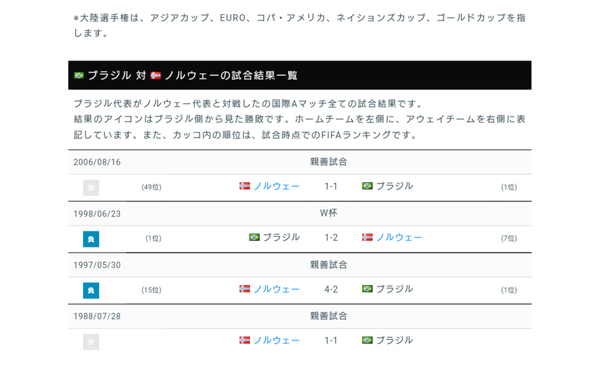Screen dimensions: 615x369
Task: Click the Brazil flag in the black header
Action: point(79,75)
